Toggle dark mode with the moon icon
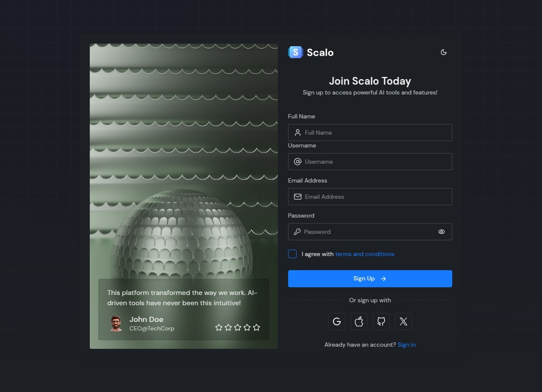Screen dimensions: 542x392 (444, 52)
